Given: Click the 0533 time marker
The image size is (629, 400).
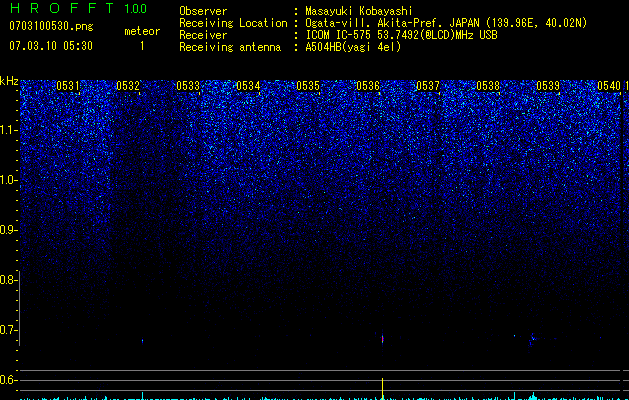Looking at the screenshot, I should pos(188,86).
